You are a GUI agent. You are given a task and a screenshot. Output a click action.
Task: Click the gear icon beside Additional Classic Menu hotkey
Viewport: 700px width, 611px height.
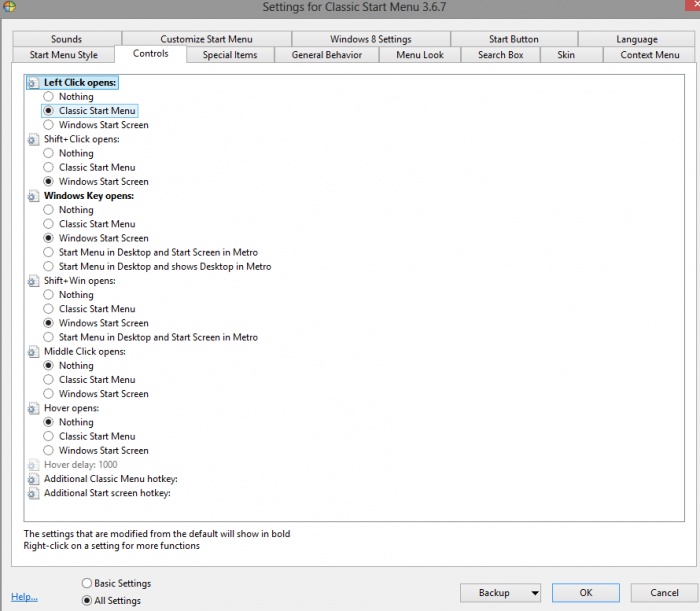33,479
